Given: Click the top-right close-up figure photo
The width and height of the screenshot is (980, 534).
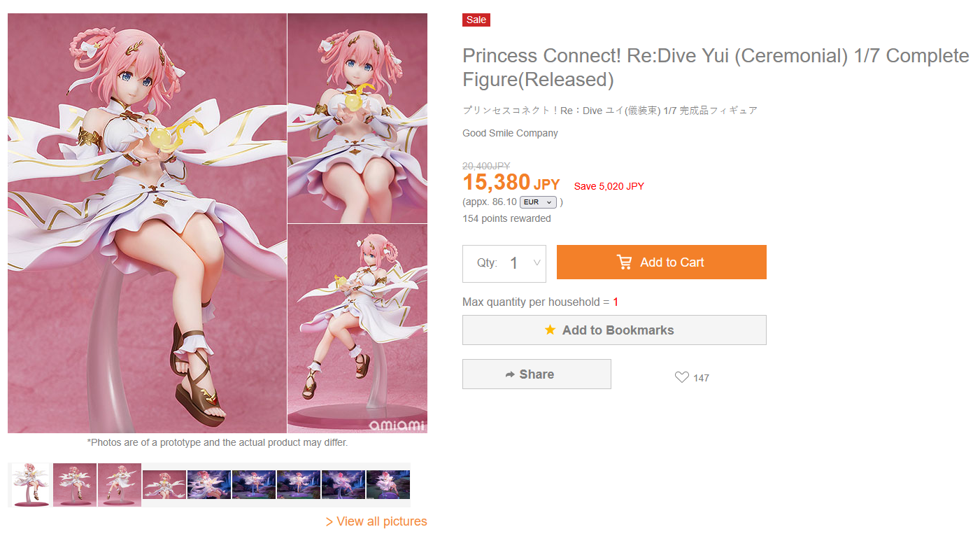Looking at the screenshot, I should 357,118.
